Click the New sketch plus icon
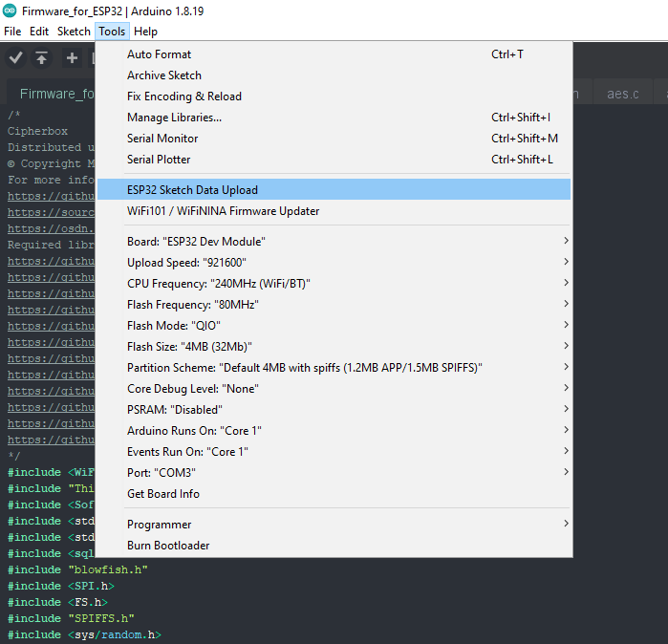 coord(72,58)
